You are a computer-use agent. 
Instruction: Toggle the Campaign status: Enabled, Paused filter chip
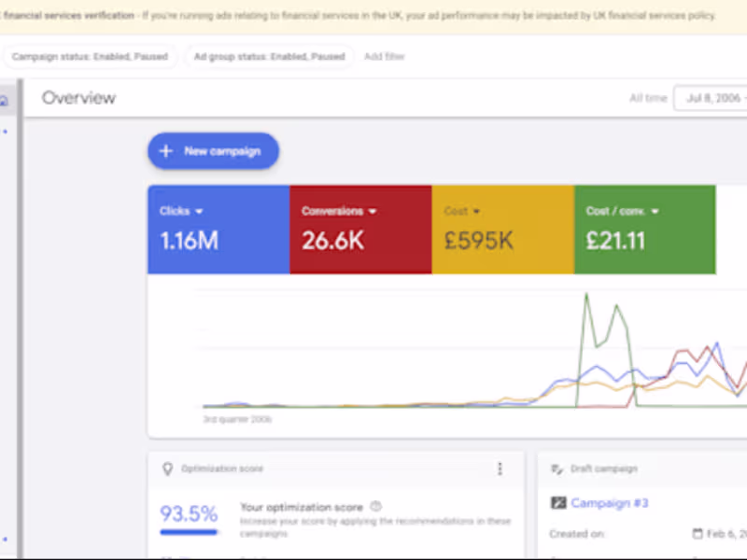click(90, 57)
